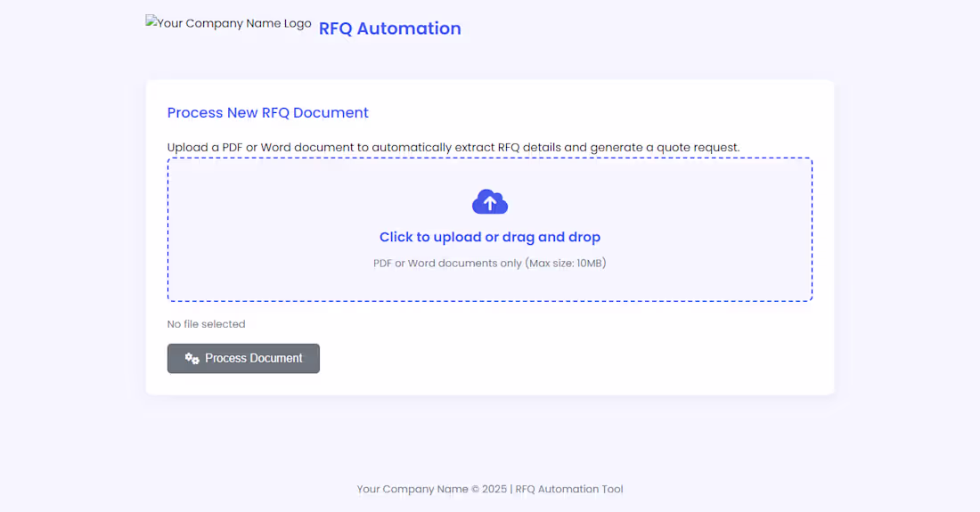Click the cloud upload icon

coord(490,201)
